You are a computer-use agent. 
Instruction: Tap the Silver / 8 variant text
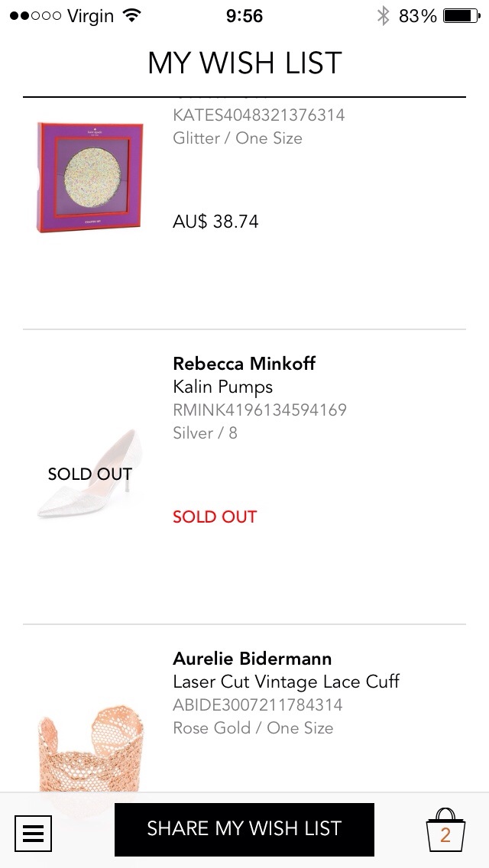click(x=205, y=433)
